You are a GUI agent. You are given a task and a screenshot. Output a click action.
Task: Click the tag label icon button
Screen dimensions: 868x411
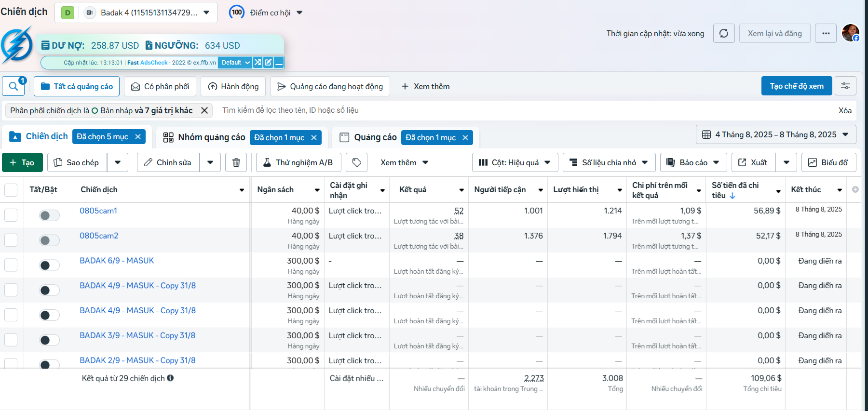coord(357,162)
